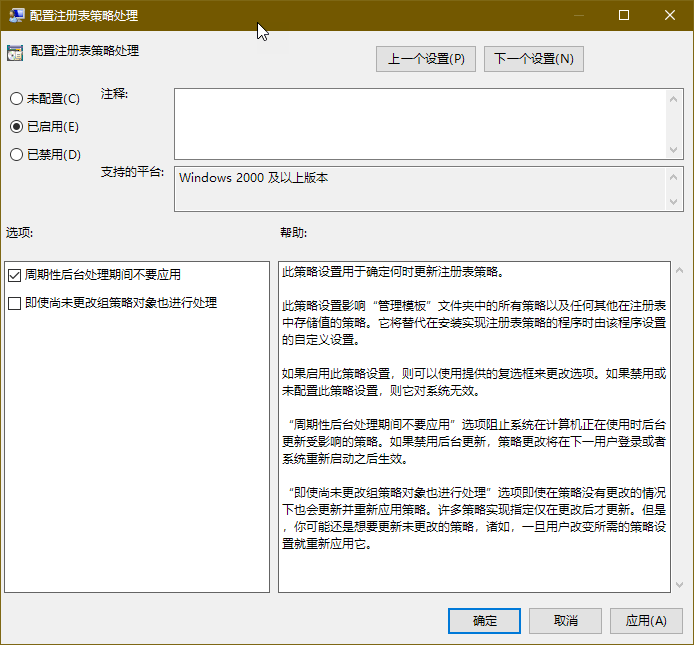Go to 上一个设置(P)
The height and width of the screenshot is (645, 694).
(427, 59)
